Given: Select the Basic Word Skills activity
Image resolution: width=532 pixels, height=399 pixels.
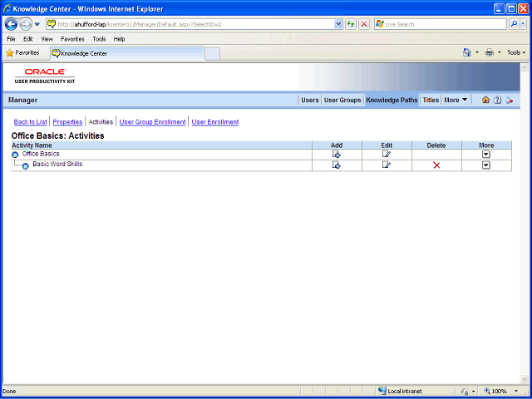Looking at the screenshot, I should click(x=57, y=164).
